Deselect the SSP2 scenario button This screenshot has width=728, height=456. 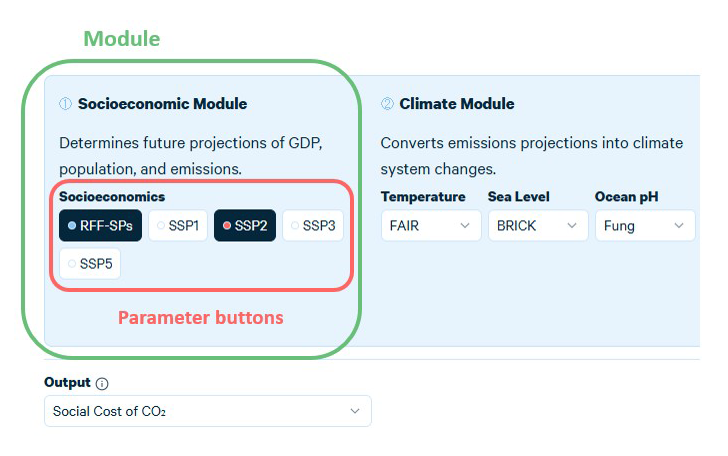245,226
